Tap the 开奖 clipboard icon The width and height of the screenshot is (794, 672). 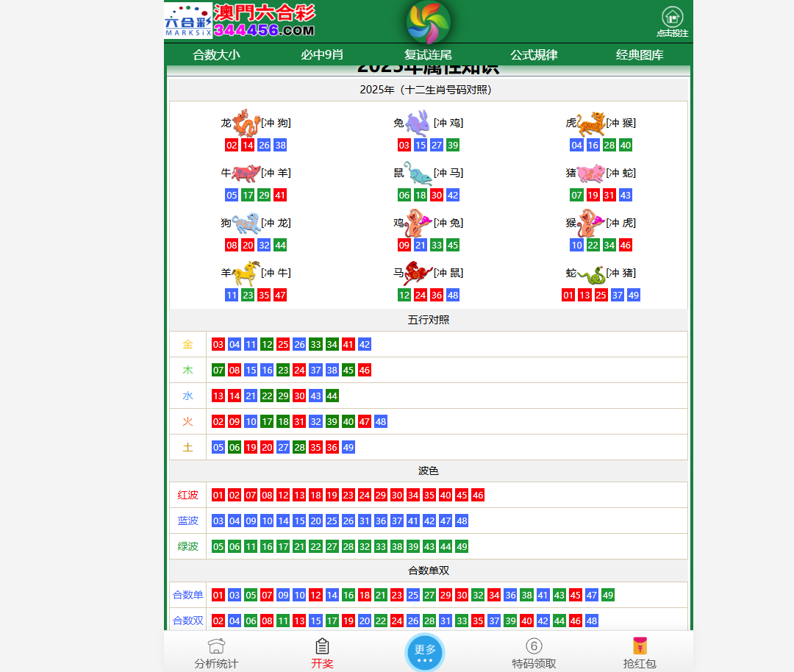(x=322, y=646)
